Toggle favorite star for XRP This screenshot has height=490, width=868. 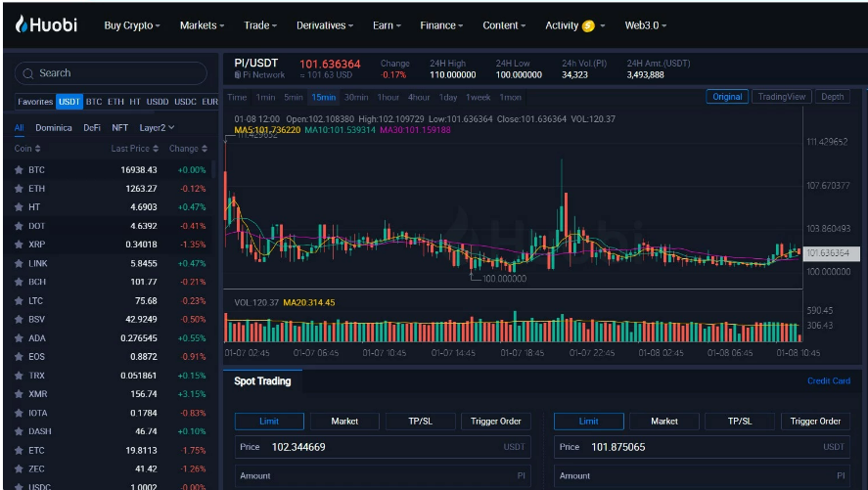click(x=19, y=245)
